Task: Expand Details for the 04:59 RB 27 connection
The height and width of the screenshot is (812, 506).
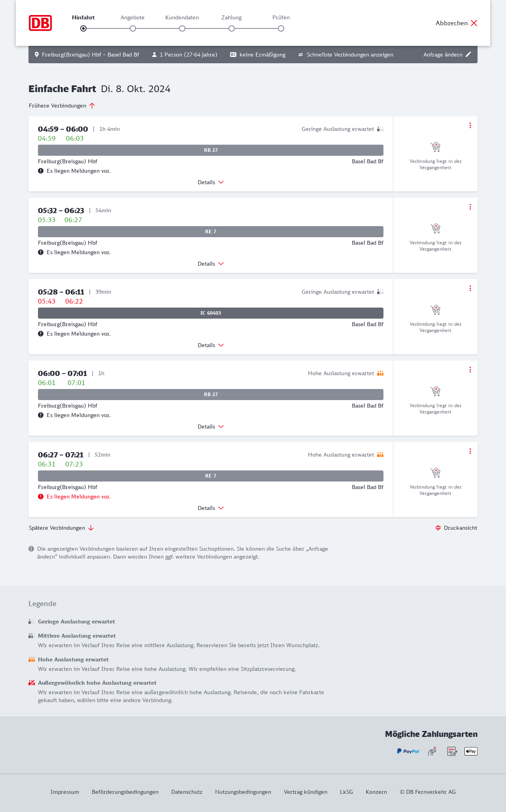Action: click(211, 182)
